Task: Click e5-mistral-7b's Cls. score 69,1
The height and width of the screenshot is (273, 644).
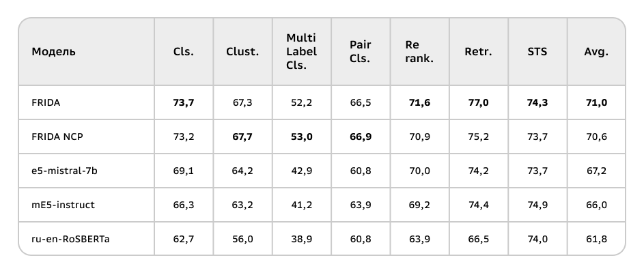Action: coord(184,171)
